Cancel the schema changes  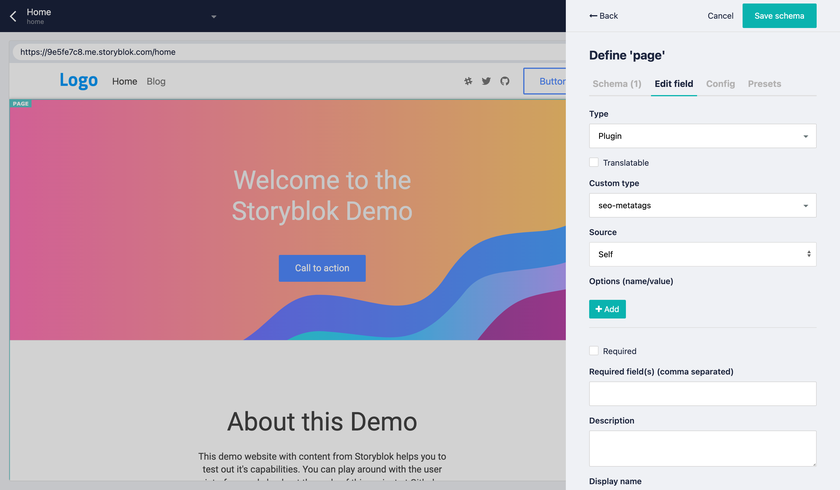720,16
